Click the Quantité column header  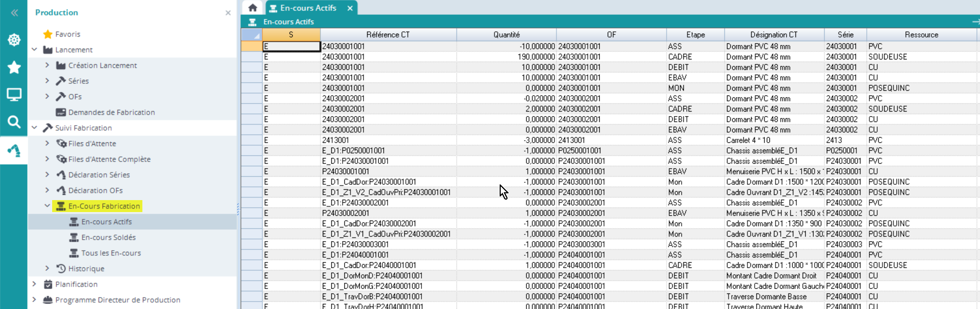[506, 35]
